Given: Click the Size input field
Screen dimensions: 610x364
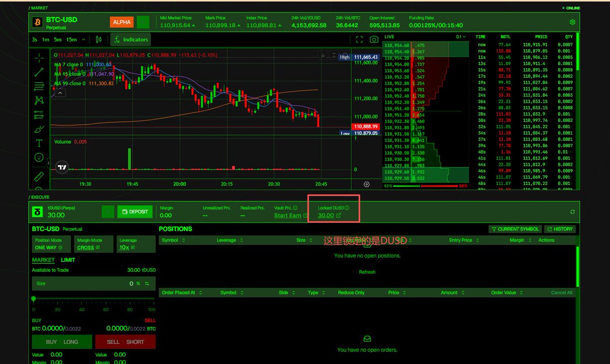Looking at the screenshot, I should pyautogui.click(x=94, y=284).
